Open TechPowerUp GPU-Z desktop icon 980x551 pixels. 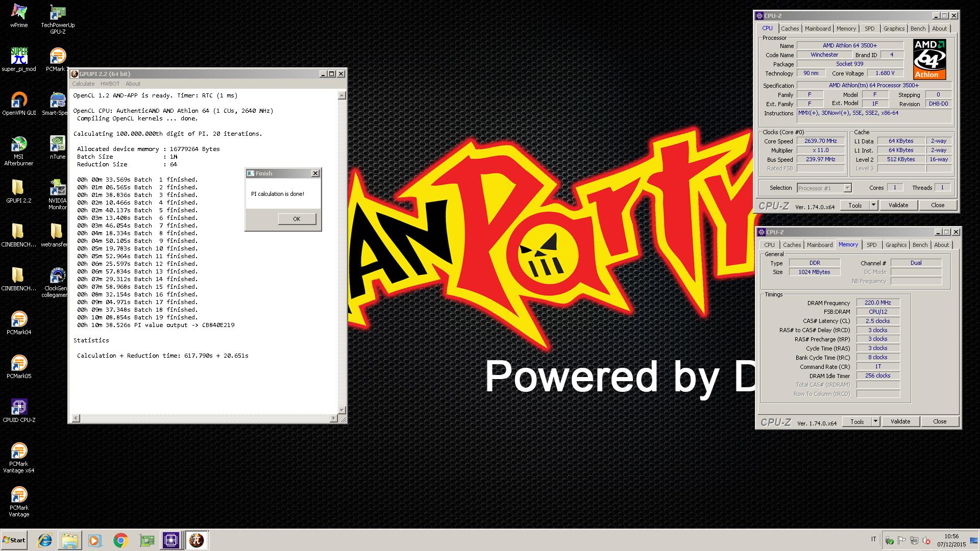pyautogui.click(x=58, y=19)
